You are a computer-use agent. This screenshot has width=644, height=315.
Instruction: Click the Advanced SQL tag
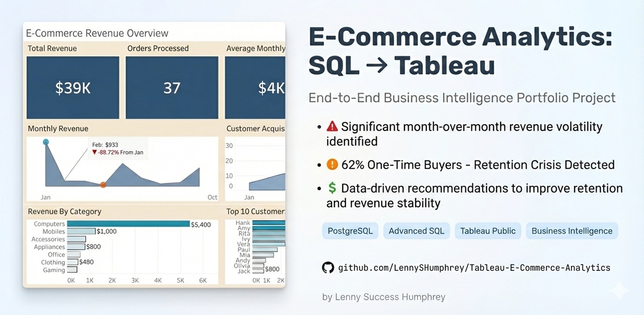tap(417, 231)
